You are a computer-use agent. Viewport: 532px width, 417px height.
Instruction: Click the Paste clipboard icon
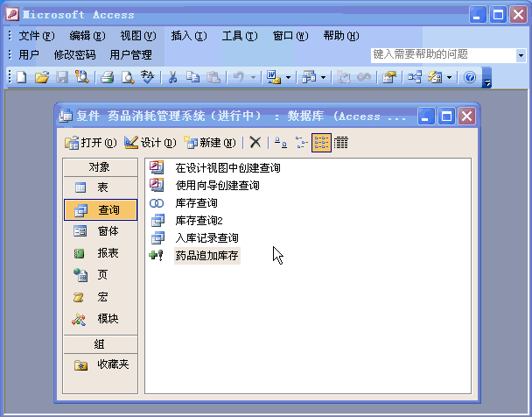(x=213, y=77)
